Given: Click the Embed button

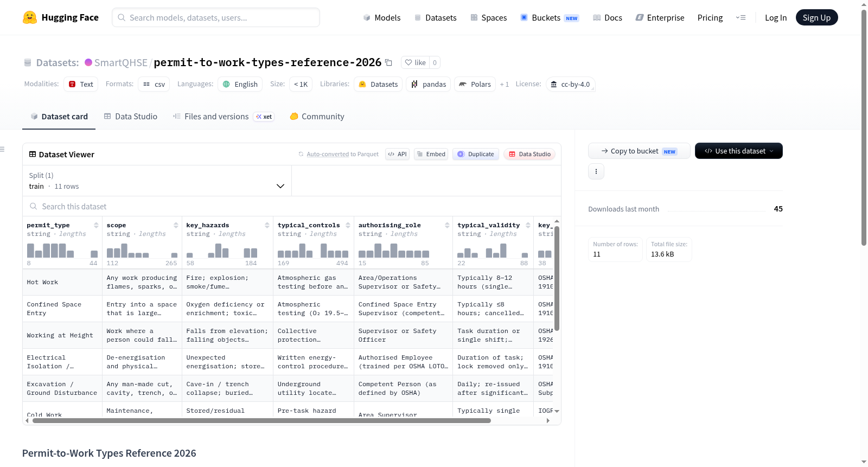Looking at the screenshot, I should (x=431, y=154).
